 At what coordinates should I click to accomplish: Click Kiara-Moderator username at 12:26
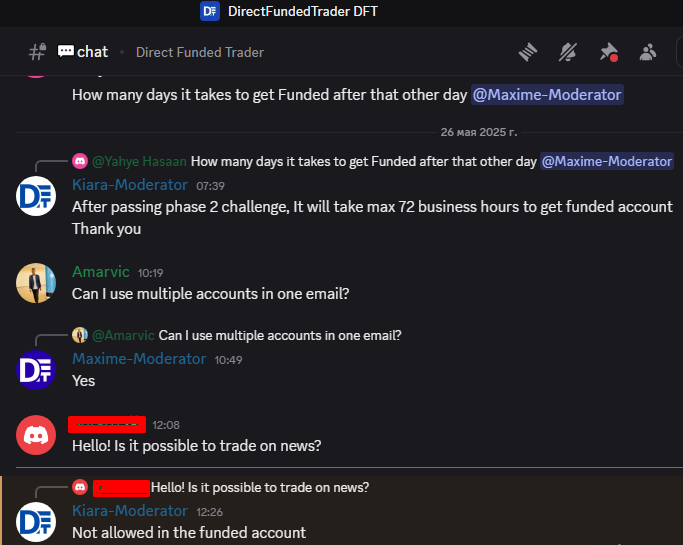pyautogui.click(x=130, y=511)
